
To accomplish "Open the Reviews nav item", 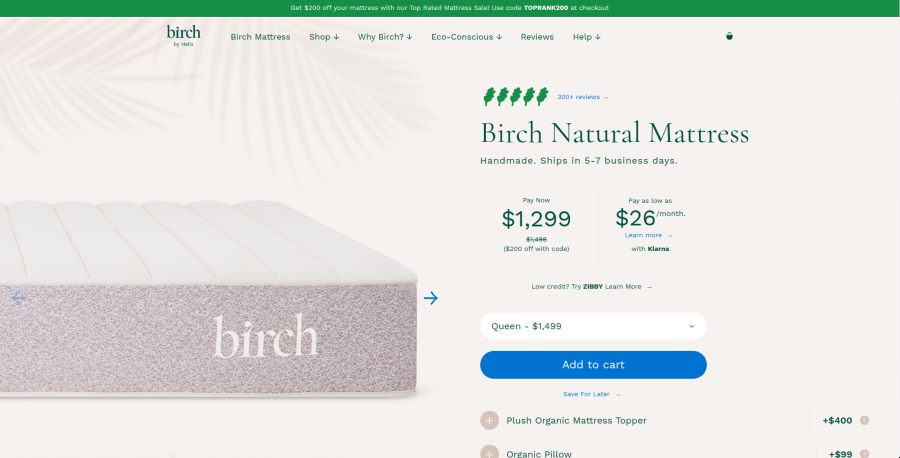I will pos(537,37).
